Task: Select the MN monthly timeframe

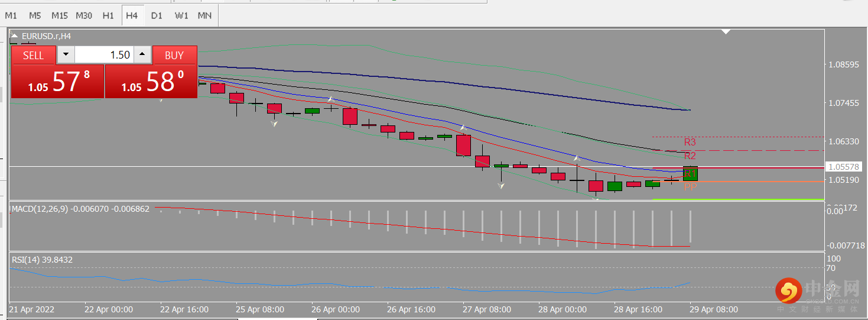Action: (x=204, y=15)
